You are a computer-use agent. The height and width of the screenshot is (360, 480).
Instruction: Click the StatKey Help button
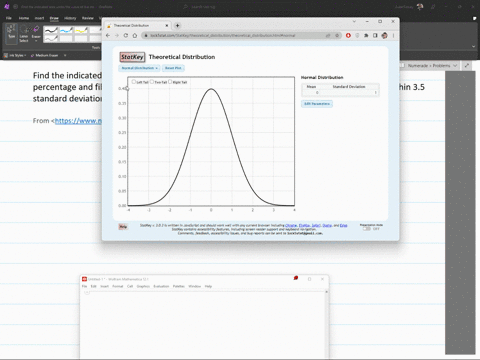(123, 227)
